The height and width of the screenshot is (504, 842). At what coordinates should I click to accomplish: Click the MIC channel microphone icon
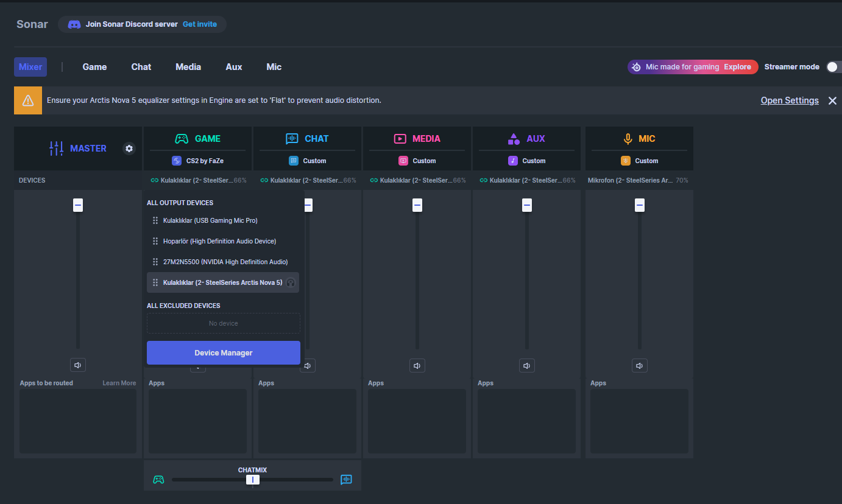628,139
